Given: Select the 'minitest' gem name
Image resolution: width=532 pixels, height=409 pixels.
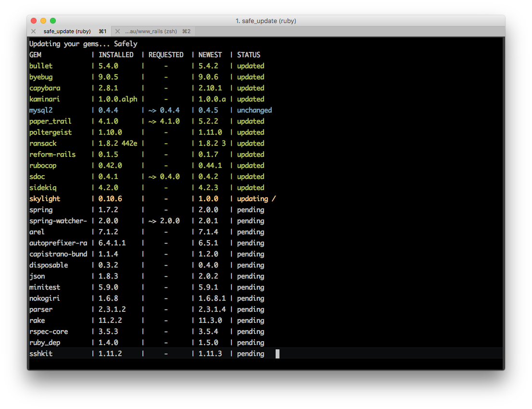Looking at the screenshot, I should click(x=44, y=287).
